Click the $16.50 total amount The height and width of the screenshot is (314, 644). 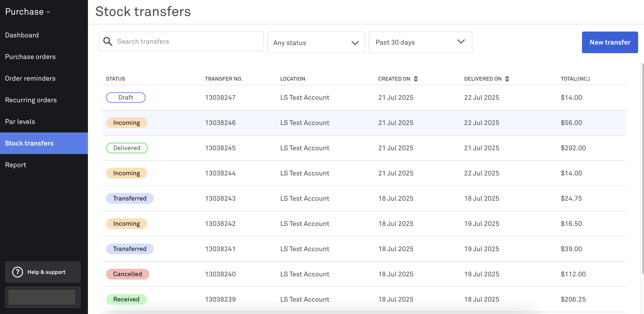coord(571,224)
